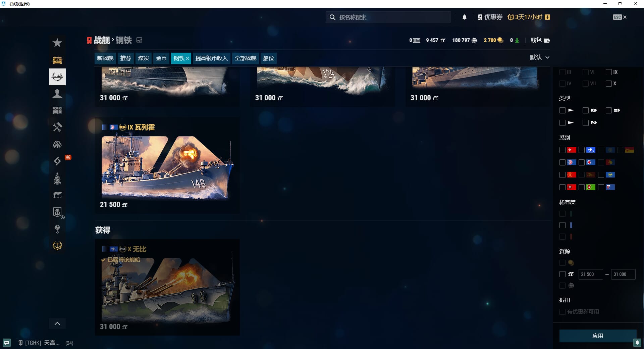This screenshot has width=644, height=349.
Task: Switch to the 全部战舰 tab
Action: click(x=245, y=58)
